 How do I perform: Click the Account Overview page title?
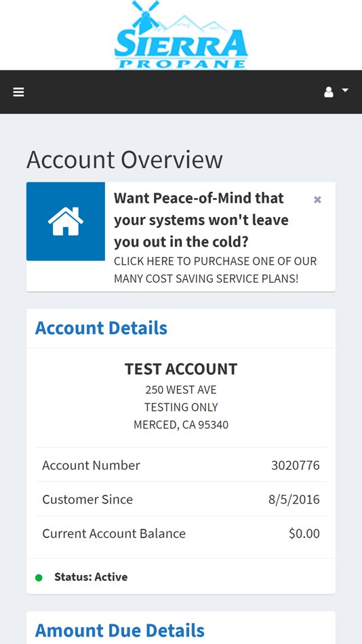125,159
